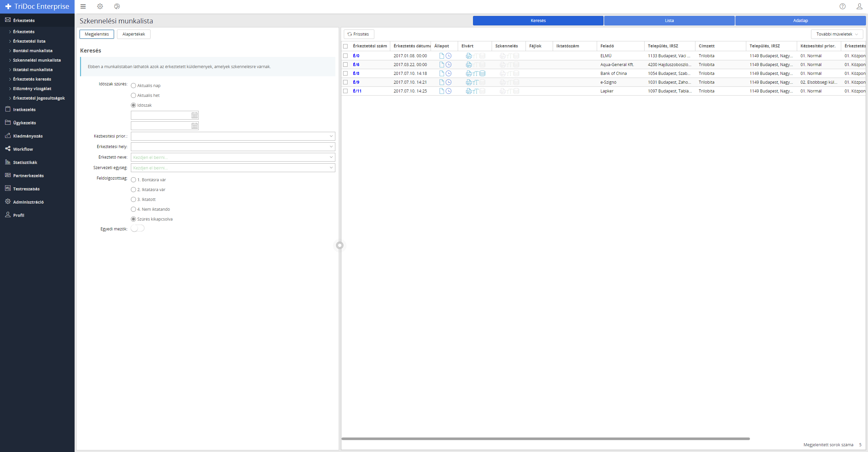Click the Frissites refresh button
868x452 pixels.
pos(359,34)
